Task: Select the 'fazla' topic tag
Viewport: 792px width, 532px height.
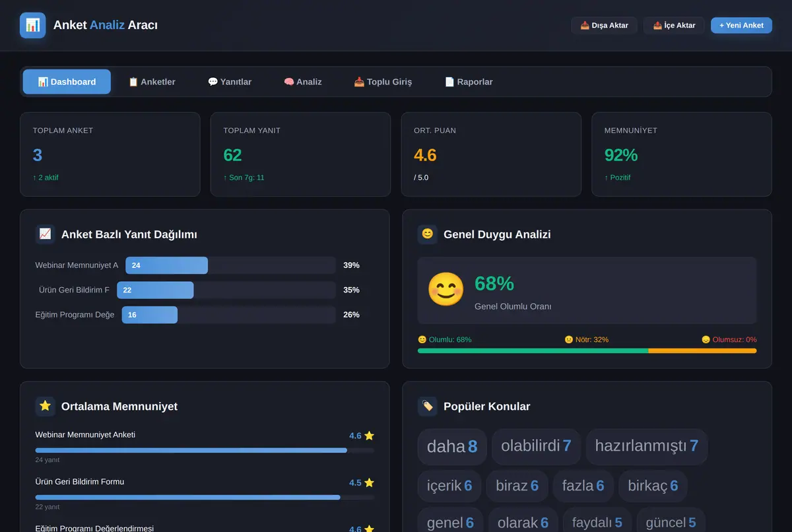Action: (x=583, y=486)
